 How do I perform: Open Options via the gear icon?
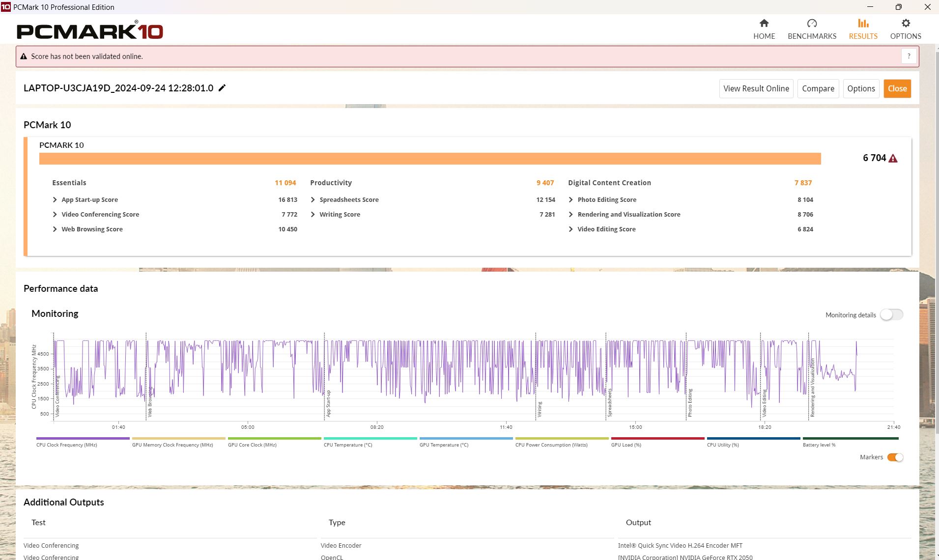tap(905, 24)
